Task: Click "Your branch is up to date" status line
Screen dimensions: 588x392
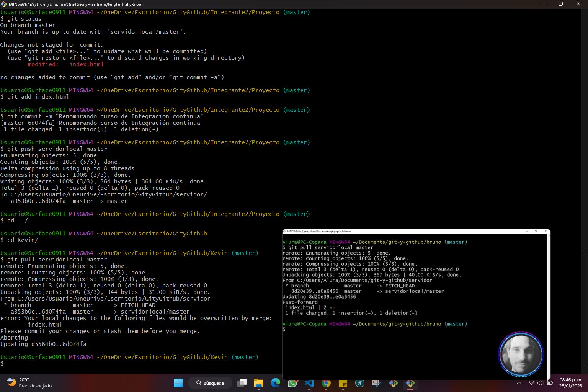Action: (93, 32)
